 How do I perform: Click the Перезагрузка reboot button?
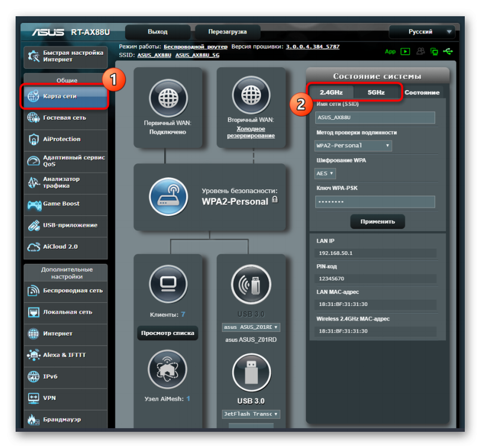point(228,32)
